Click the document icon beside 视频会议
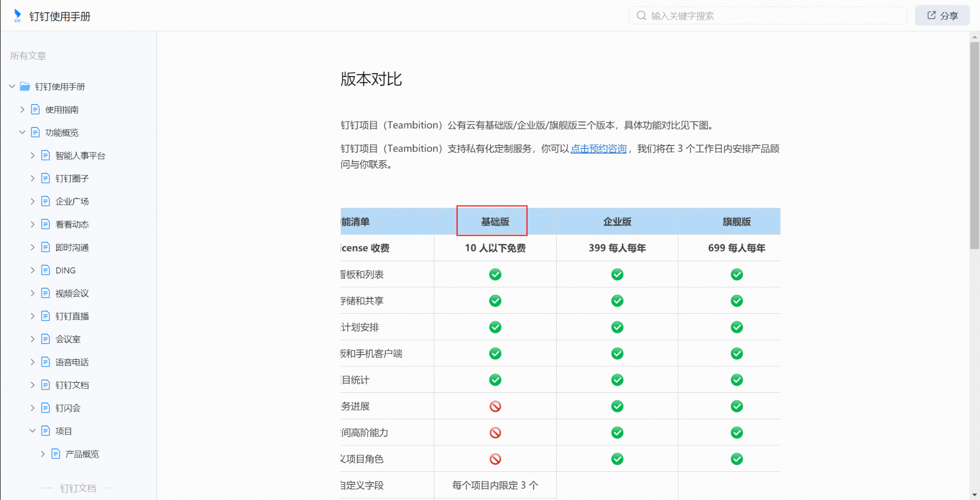 [x=45, y=293]
